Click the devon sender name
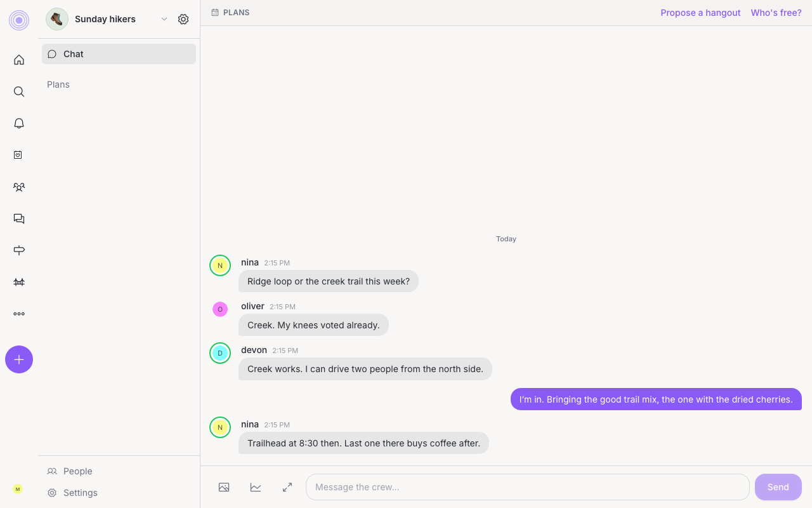 (254, 350)
